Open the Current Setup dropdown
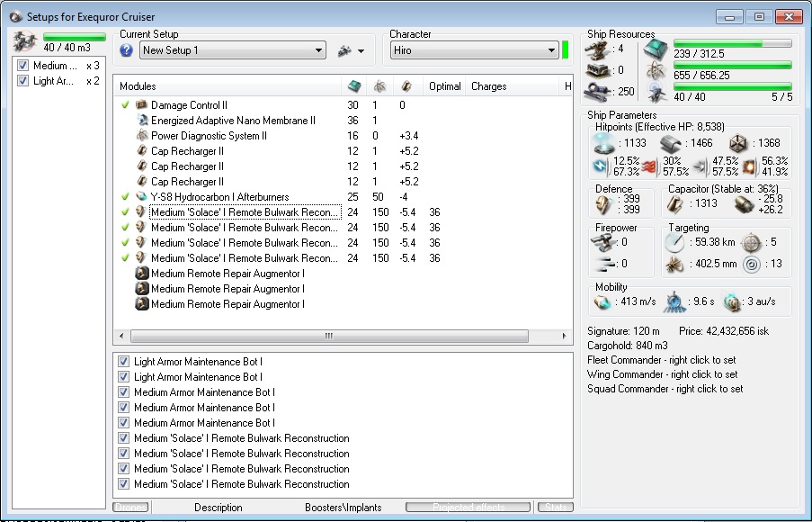 coord(233,50)
